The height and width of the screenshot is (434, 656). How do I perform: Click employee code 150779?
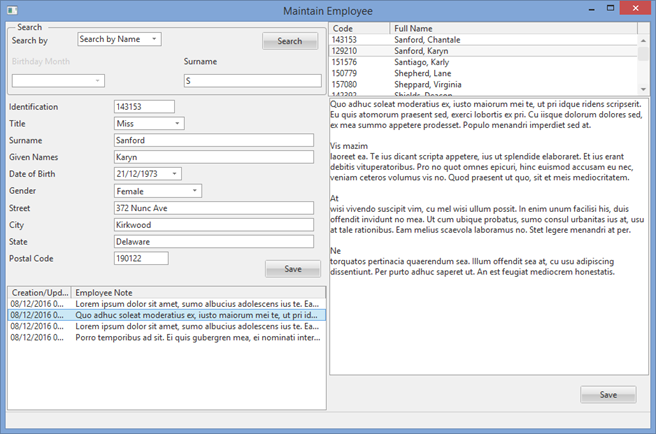(344, 73)
